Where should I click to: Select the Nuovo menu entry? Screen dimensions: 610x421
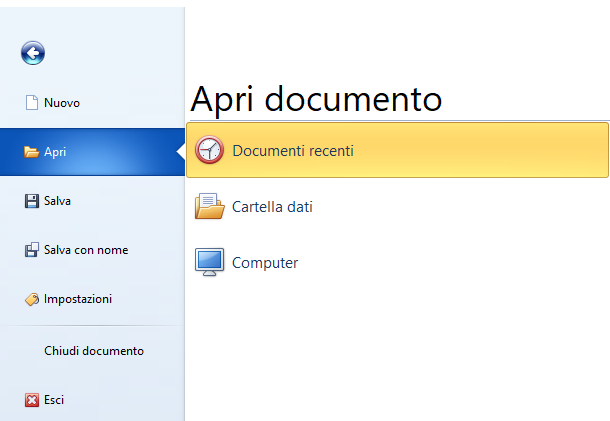(x=62, y=103)
